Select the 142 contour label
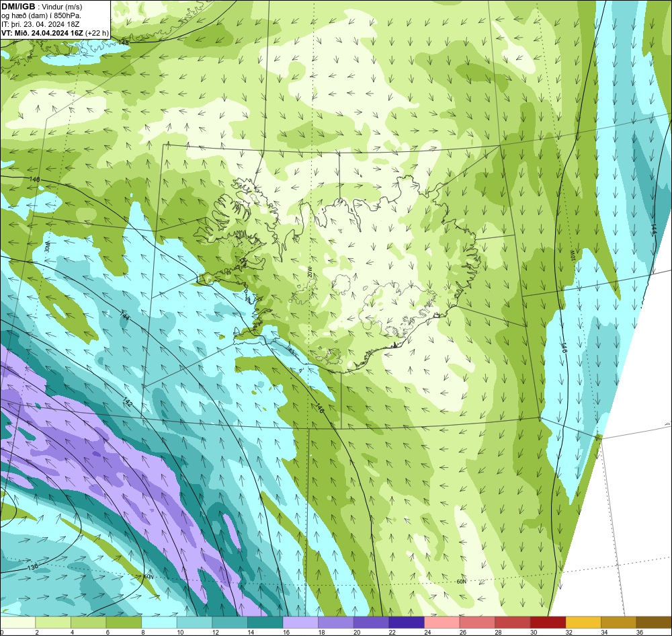 pos(127,403)
